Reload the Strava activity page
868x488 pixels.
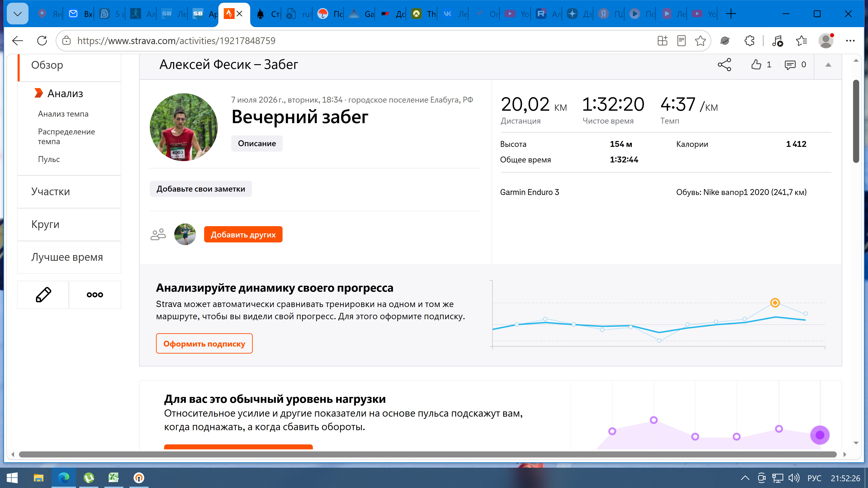click(x=42, y=41)
